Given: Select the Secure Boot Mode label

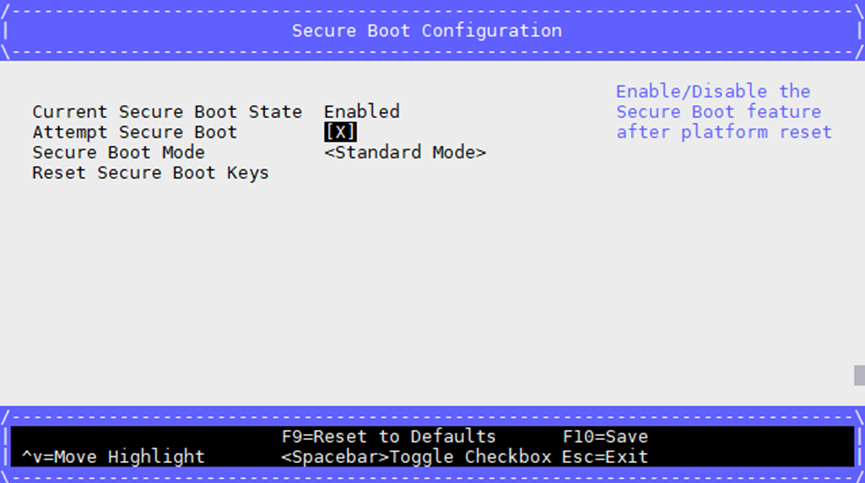Looking at the screenshot, I should (119, 152).
